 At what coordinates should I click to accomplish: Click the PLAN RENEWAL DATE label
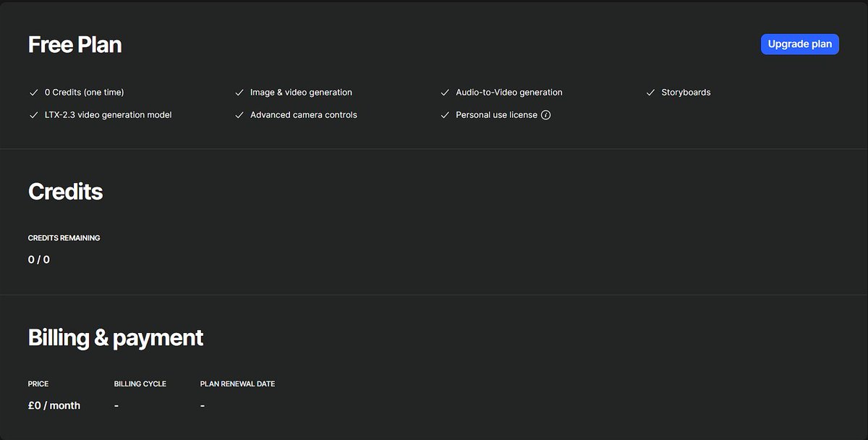tap(237, 384)
